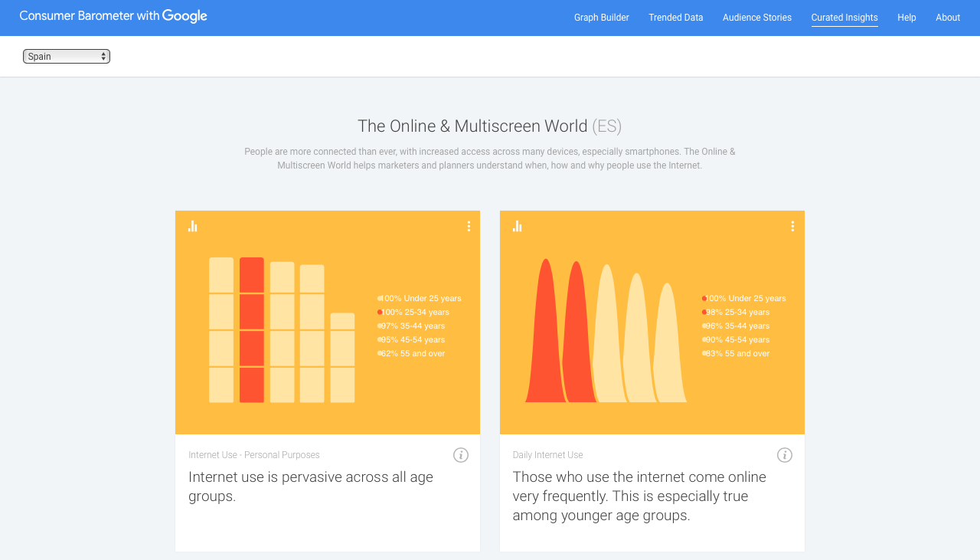Click the underlined Curated Insights link

coord(844,17)
